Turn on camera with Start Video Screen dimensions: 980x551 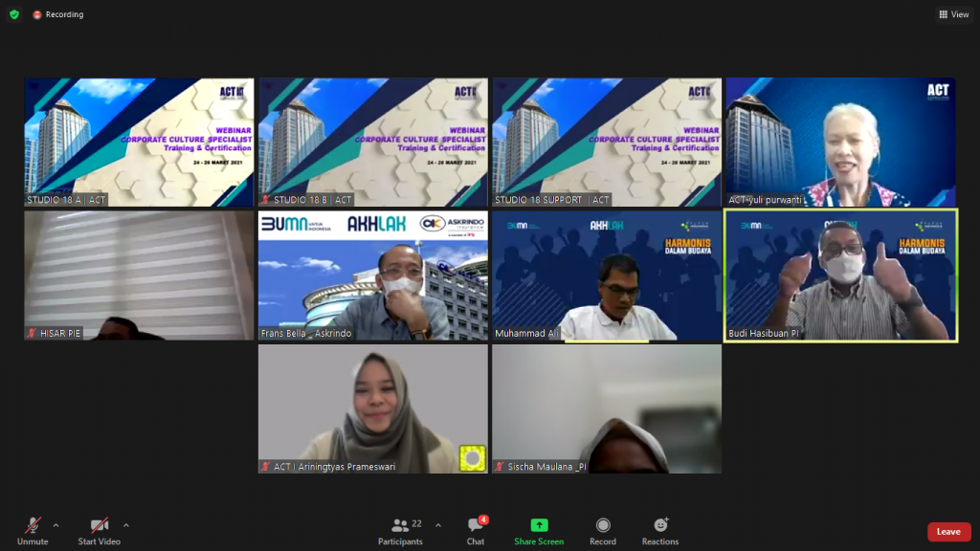(100, 531)
